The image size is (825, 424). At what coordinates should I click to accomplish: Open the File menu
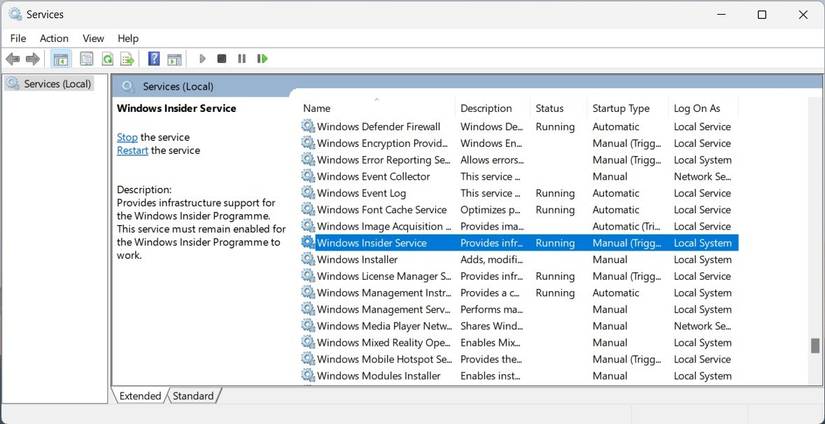click(18, 38)
